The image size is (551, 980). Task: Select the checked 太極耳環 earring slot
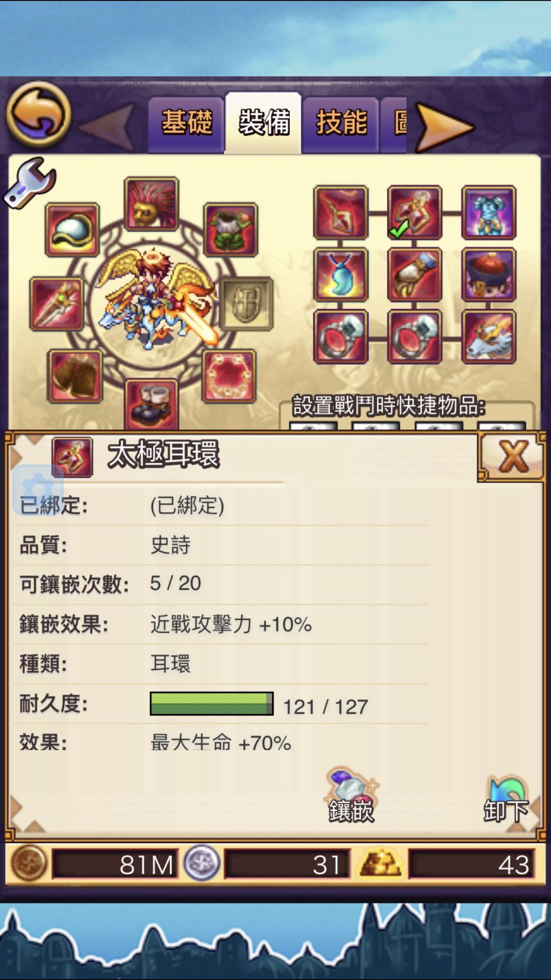pos(415,212)
